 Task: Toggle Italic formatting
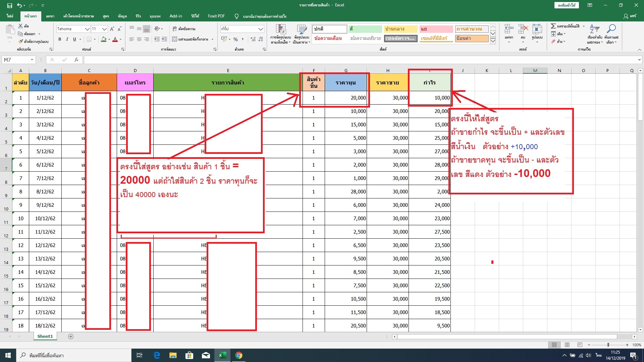click(x=67, y=40)
